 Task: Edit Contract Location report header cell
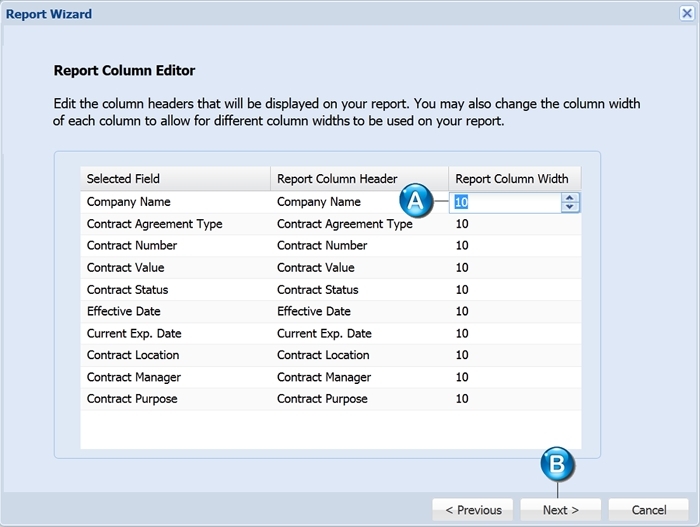(359, 355)
